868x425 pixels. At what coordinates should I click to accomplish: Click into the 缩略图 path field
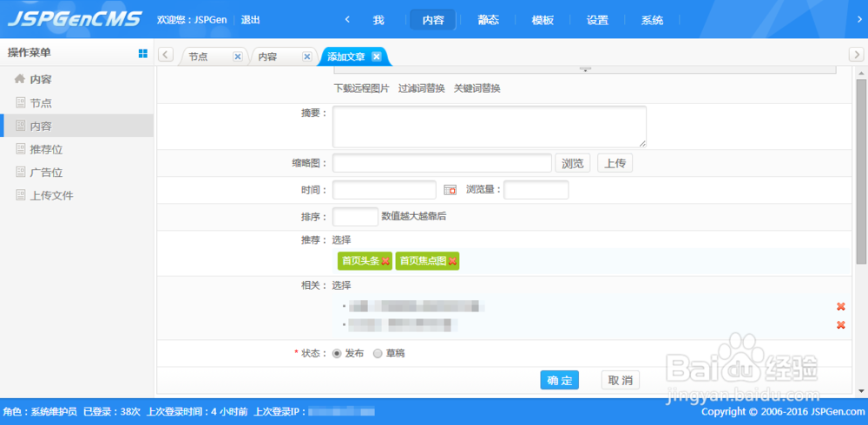point(443,163)
